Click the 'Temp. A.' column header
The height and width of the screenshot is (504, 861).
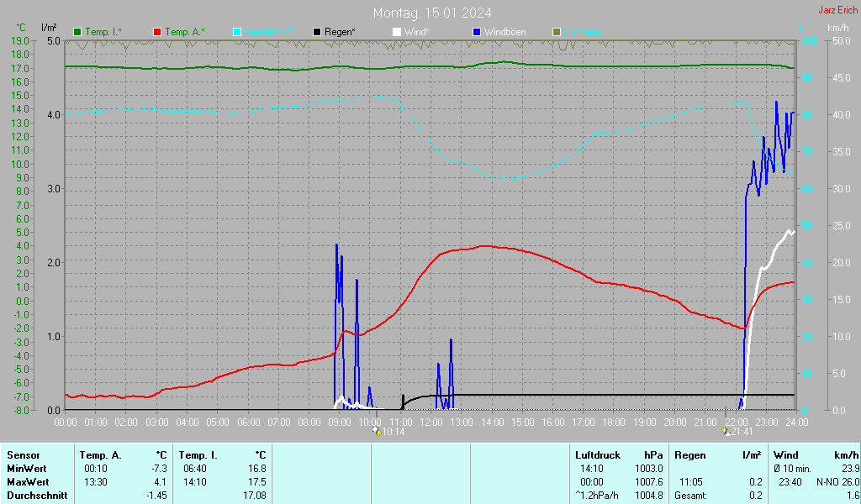[101, 455]
